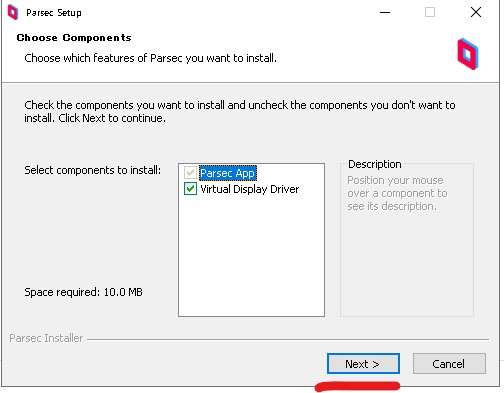
Task: Click the greyed Parsec App checkbox
Action: pyautogui.click(x=190, y=173)
